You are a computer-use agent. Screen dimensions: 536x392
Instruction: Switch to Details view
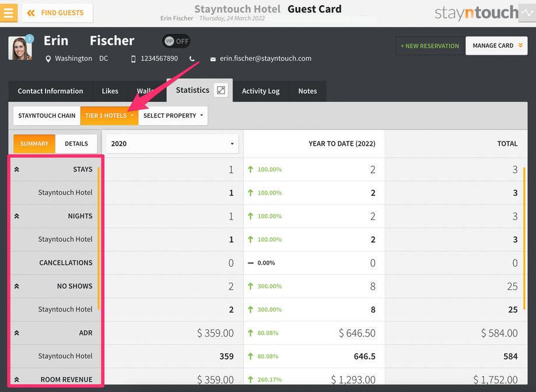coord(76,143)
